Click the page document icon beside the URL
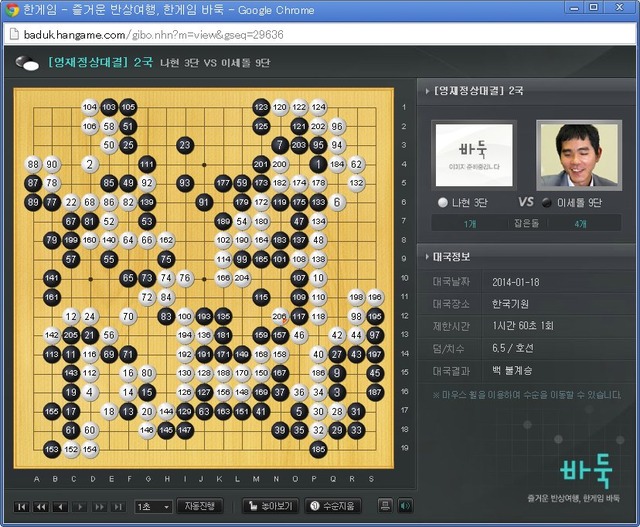The height and width of the screenshot is (527, 640). point(14,34)
